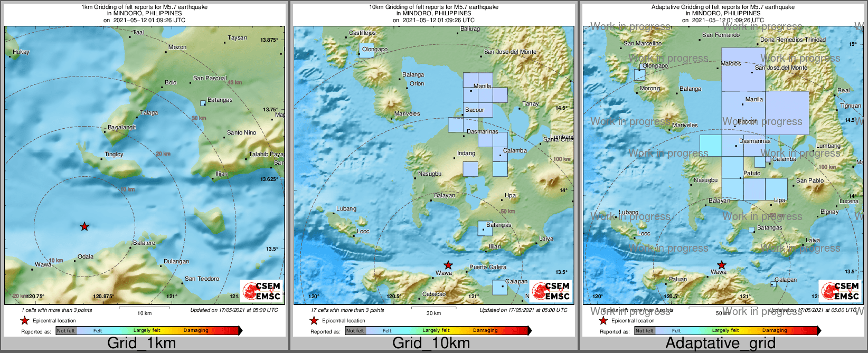Image resolution: width=868 pixels, height=353 pixels.
Task: Click the 'Paluan' label on Adaptative_grid map
Action: [x=678, y=279]
